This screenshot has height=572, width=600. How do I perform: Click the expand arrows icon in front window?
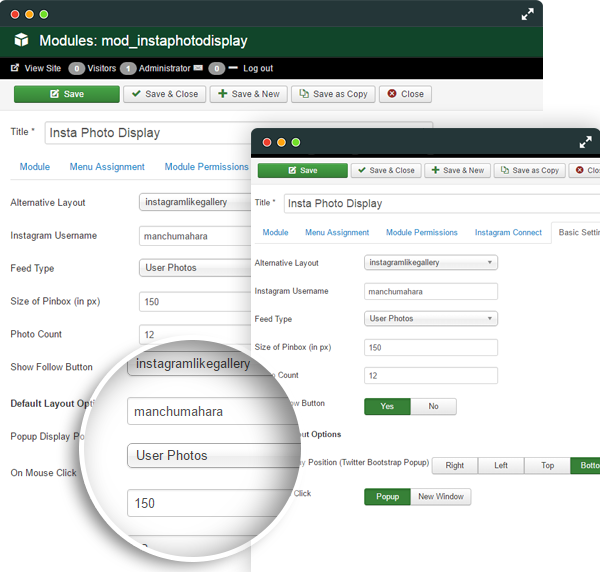pyautogui.click(x=585, y=142)
